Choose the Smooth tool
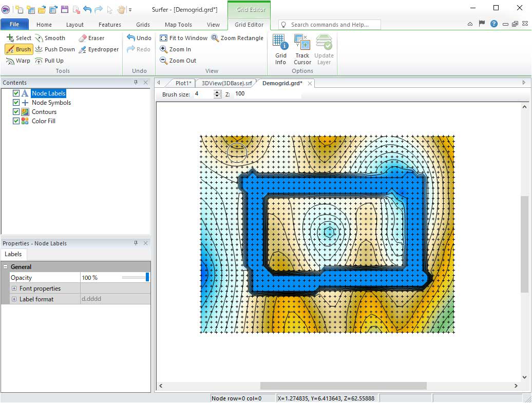 pyautogui.click(x=50, y=38)
